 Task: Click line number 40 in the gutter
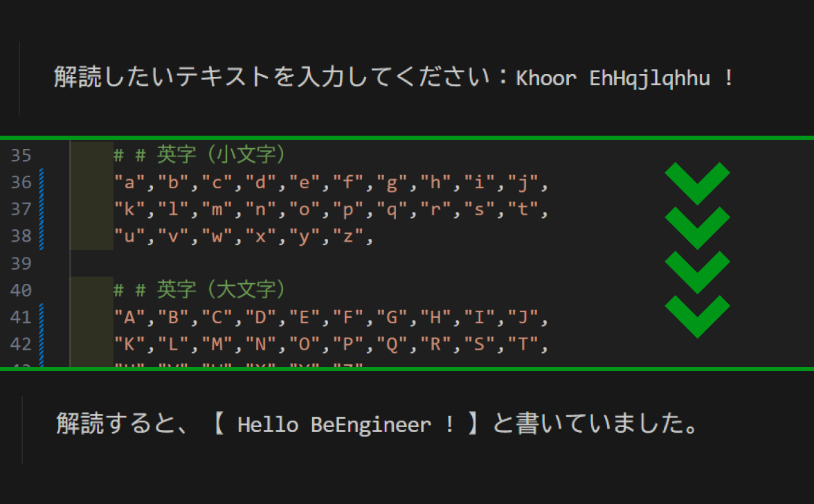pyautogui.click(x=21, y=290)
